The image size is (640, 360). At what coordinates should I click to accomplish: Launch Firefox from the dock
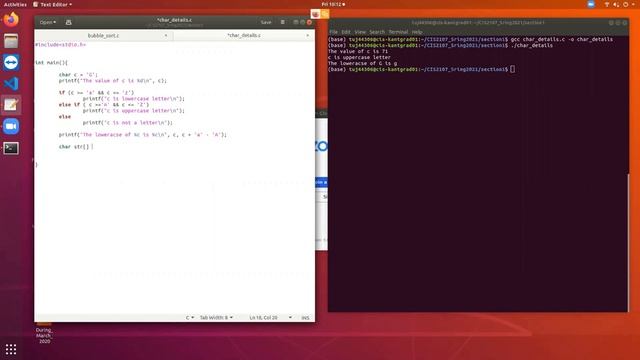(x=11, y=19)
